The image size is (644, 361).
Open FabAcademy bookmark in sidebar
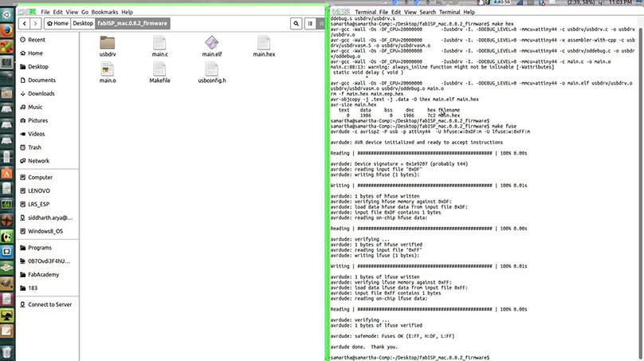click(x=47, y=275)
